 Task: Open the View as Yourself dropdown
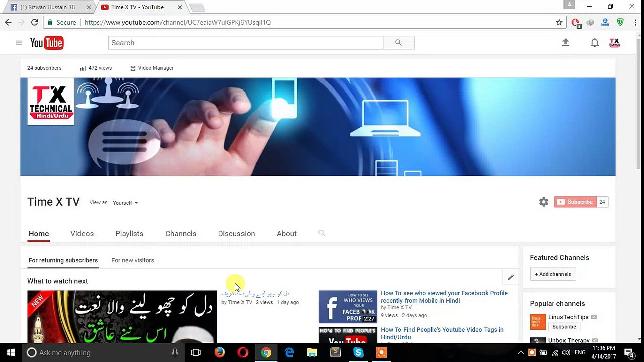pyautogui.click(x=125, y=203)
